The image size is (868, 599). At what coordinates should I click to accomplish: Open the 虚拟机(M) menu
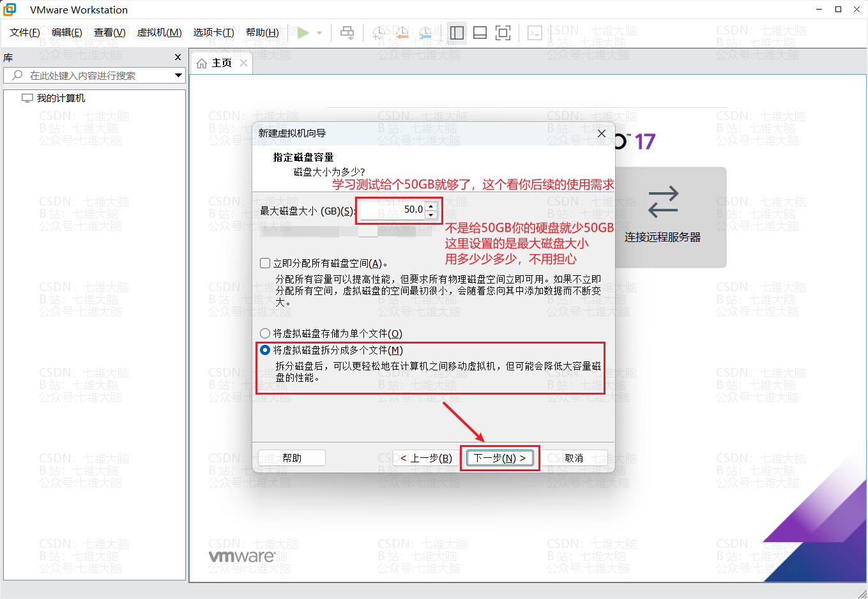pyautogui.click(x=160, y=33)
